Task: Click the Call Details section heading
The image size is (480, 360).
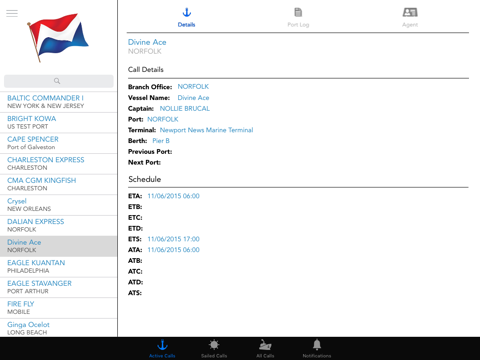Action: (x=146, y=70)
